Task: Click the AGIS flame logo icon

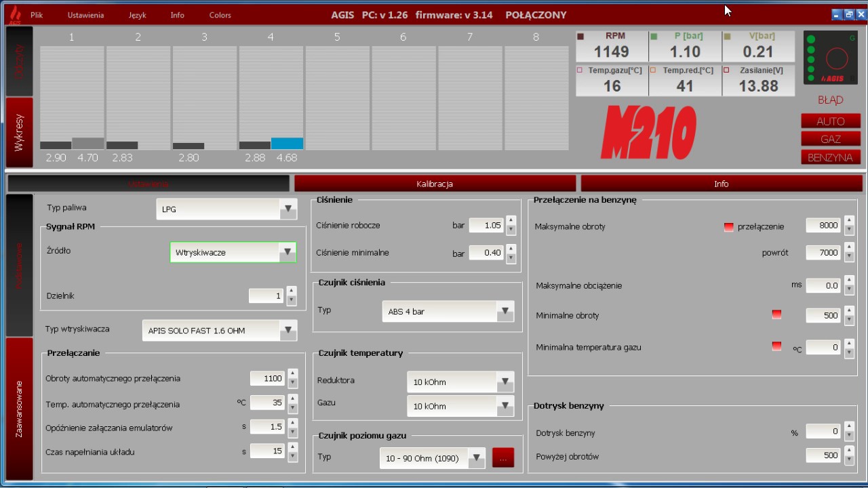Action: tap(14, 15)
